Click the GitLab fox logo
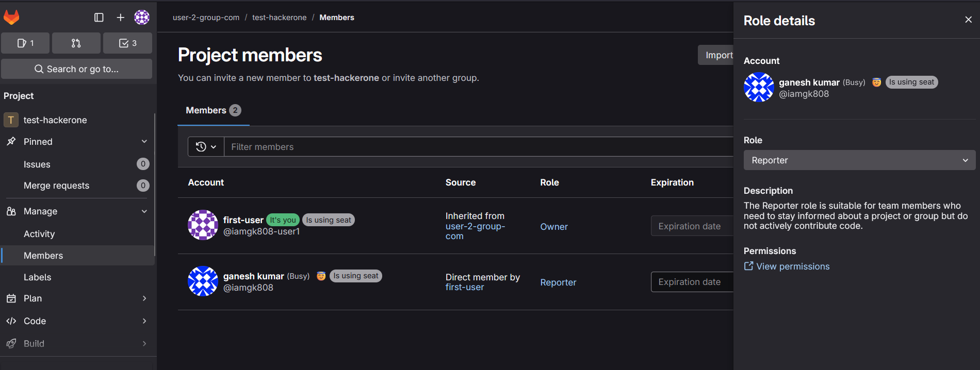Image resolution: width=980 pixels, height=370 pixels. click(11, 18)
